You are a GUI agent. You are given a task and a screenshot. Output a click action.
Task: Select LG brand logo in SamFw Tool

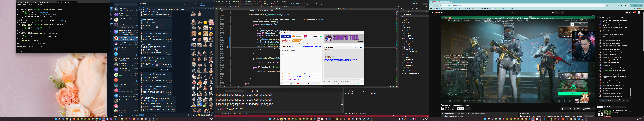(x=307, y=36)
